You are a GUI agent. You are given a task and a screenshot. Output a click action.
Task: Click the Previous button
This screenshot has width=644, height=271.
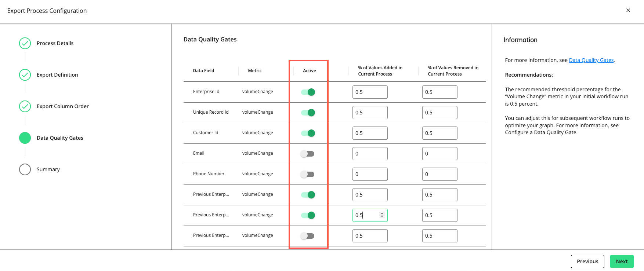tap(587, 261)
